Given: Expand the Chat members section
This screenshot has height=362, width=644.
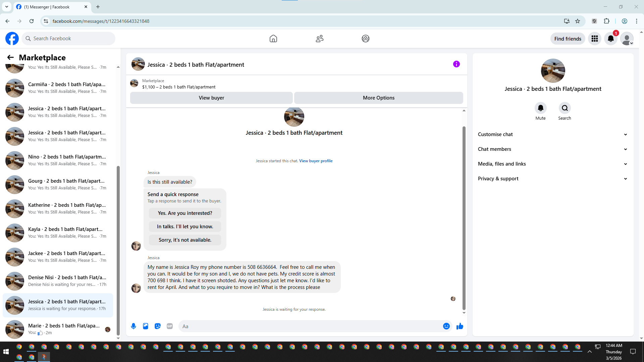Looking at the screenshot, I should coord(553,149).
